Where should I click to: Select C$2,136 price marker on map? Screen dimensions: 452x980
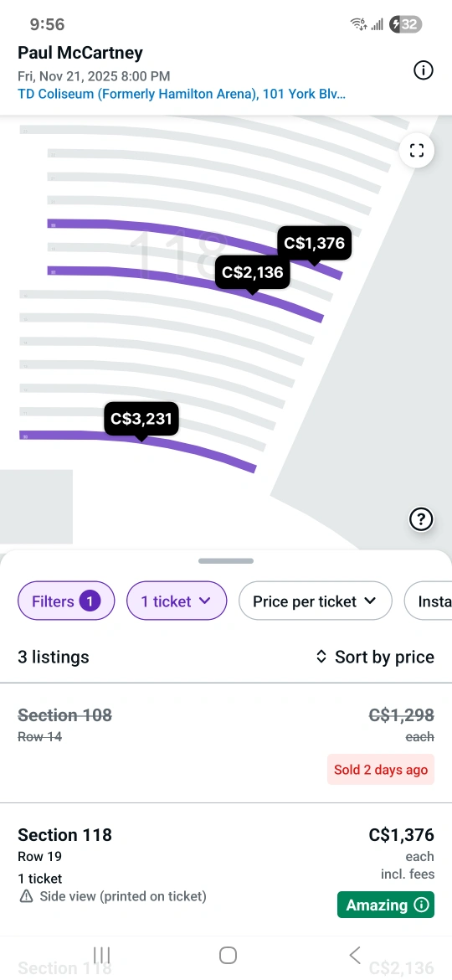[252, 273]
